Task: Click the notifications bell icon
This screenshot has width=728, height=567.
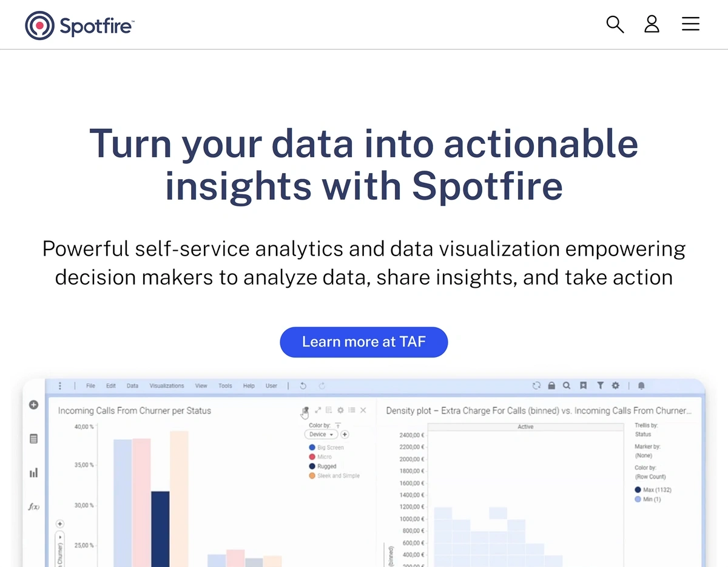Action: (641, 385)
